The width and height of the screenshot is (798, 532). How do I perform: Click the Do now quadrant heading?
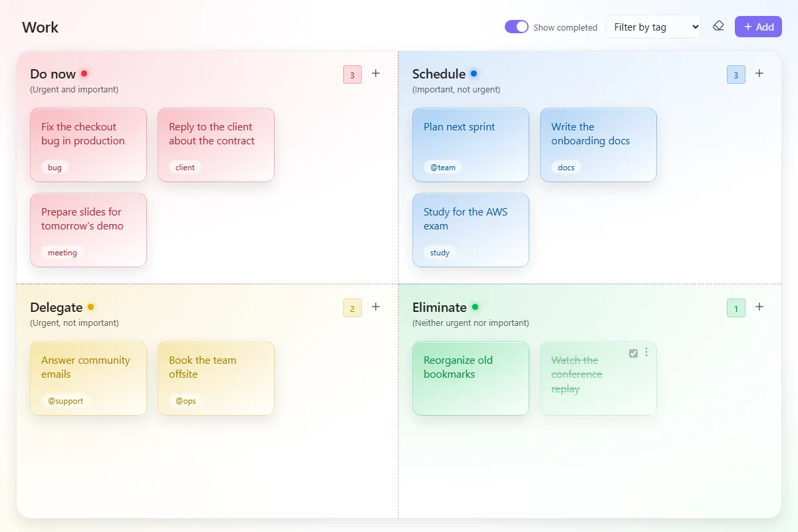coord(53,74)
